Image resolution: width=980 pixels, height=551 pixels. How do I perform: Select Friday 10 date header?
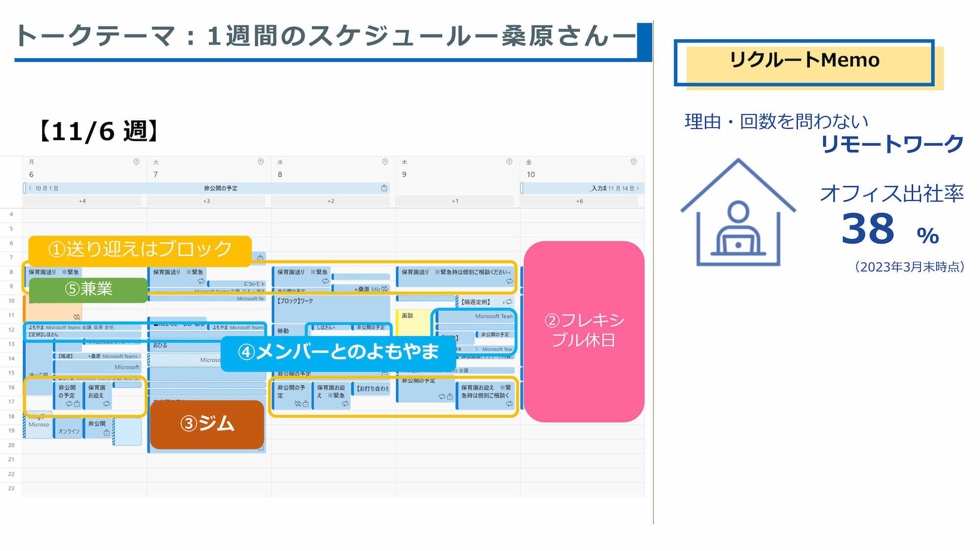pyautogui.click(x=531, y=174)
